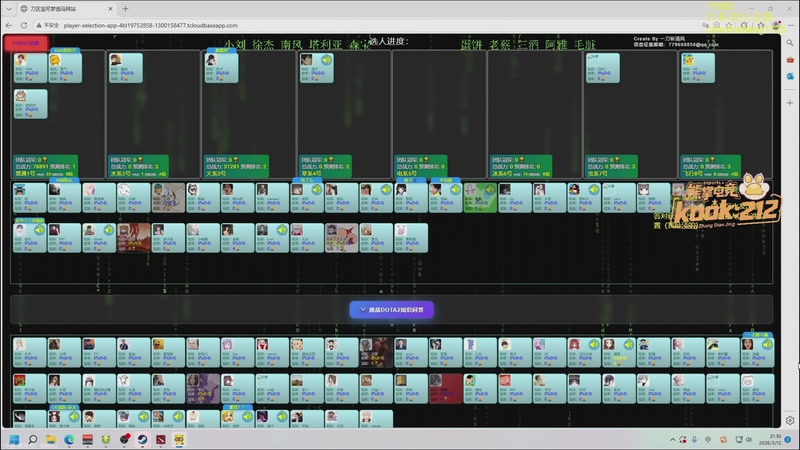Open Steam from the taskbar
800x450 pixels.
click(142, 439)
